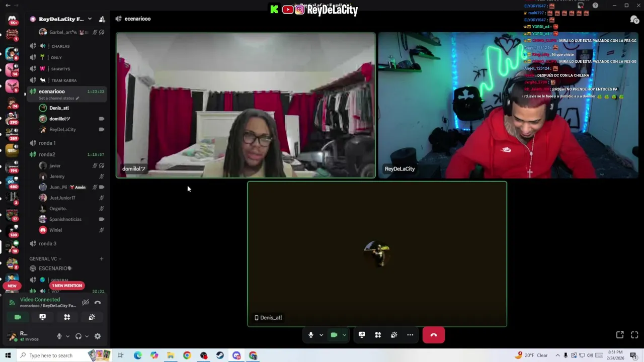Open Microsoft Edge from taskbar

(x=137, y=355)
